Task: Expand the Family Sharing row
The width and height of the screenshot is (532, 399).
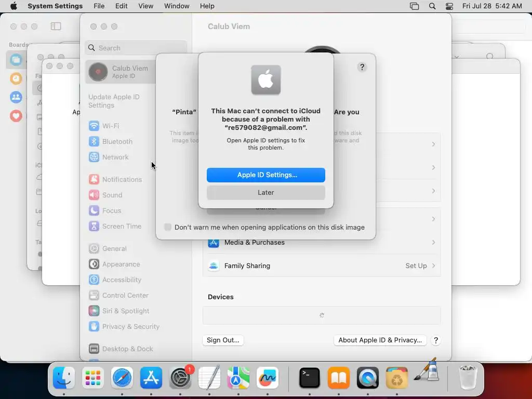Action: click(x=322, y=265)
